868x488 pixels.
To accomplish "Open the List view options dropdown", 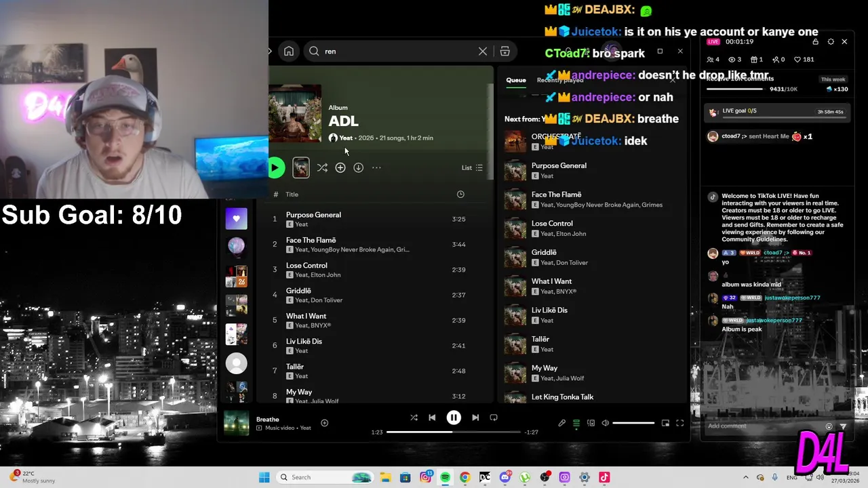I will 472,167.
